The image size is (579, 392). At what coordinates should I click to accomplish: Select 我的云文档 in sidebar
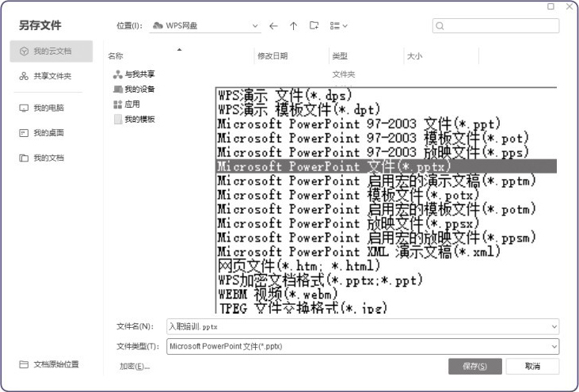[51, 51]
